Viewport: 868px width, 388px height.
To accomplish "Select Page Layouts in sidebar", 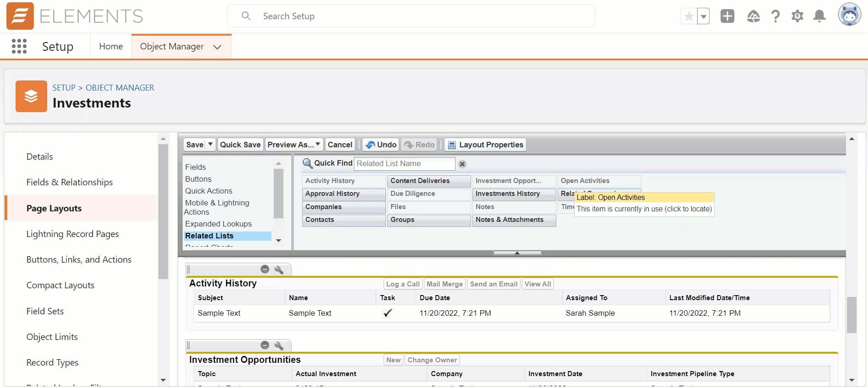I will coord(54,208).
